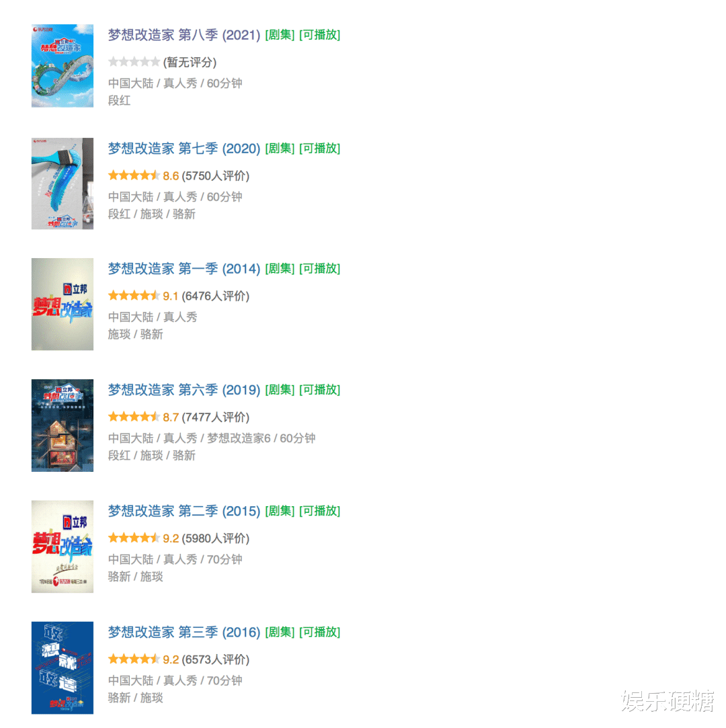Open the 梦想改造家 第一季 (2014) title link
This screenshot has width=726, height=728.
click(184, 269)
